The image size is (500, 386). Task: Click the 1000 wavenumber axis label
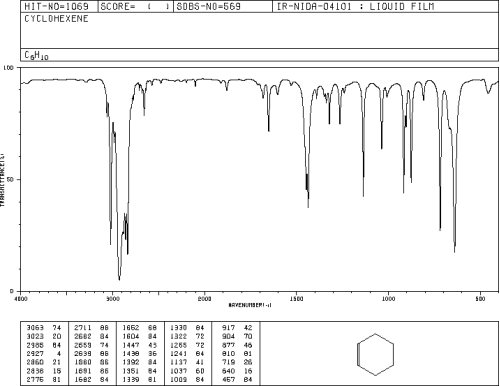click(x=389, y=299)
